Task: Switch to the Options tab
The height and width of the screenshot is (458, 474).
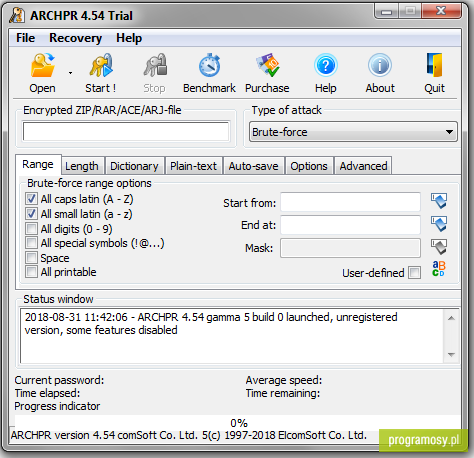Action: 309,166
